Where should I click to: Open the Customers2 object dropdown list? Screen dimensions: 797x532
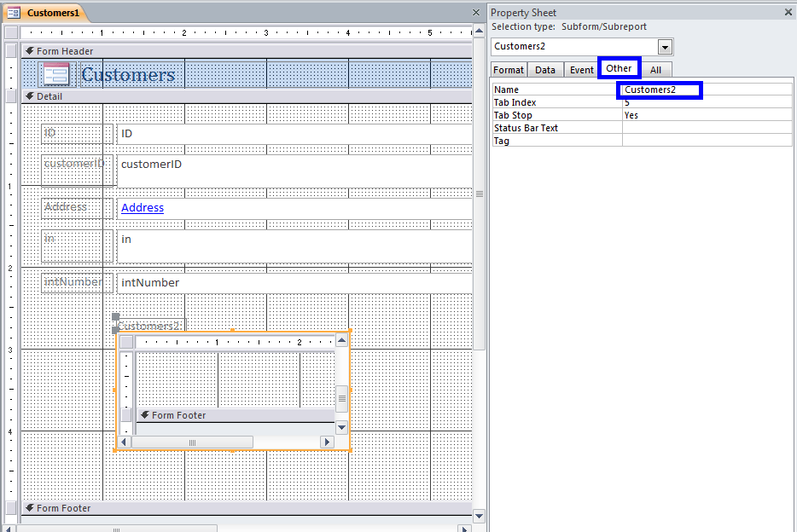[x=666, y=47]
